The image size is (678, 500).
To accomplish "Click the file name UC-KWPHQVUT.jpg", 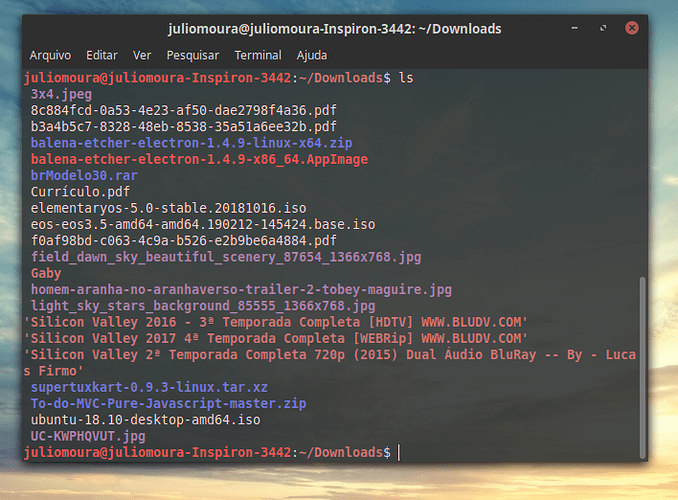I will (x=88, y=436).
